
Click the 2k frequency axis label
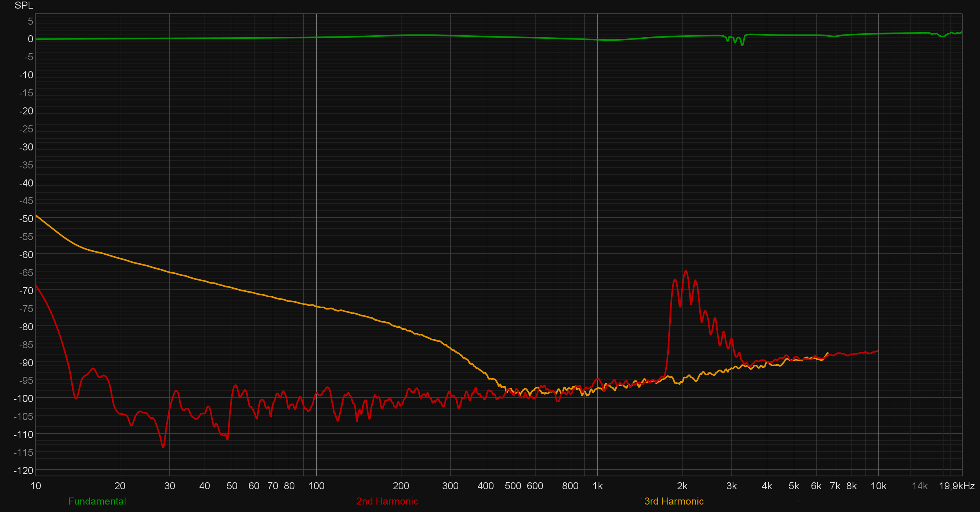point(682,486)
